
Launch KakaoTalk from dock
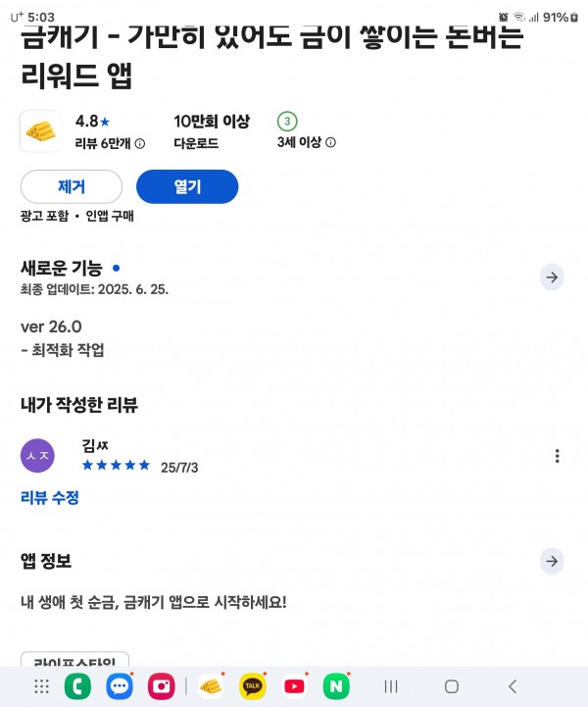[252, 686]
